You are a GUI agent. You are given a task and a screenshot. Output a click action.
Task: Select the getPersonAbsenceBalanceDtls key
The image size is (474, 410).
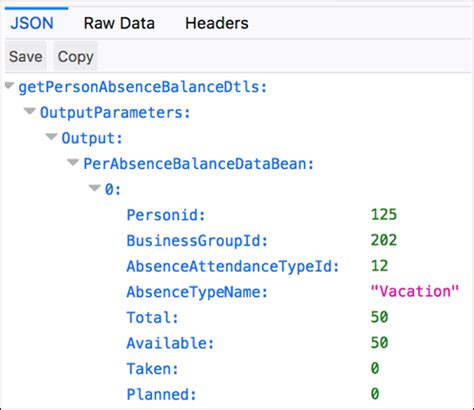tap(143, 87)
